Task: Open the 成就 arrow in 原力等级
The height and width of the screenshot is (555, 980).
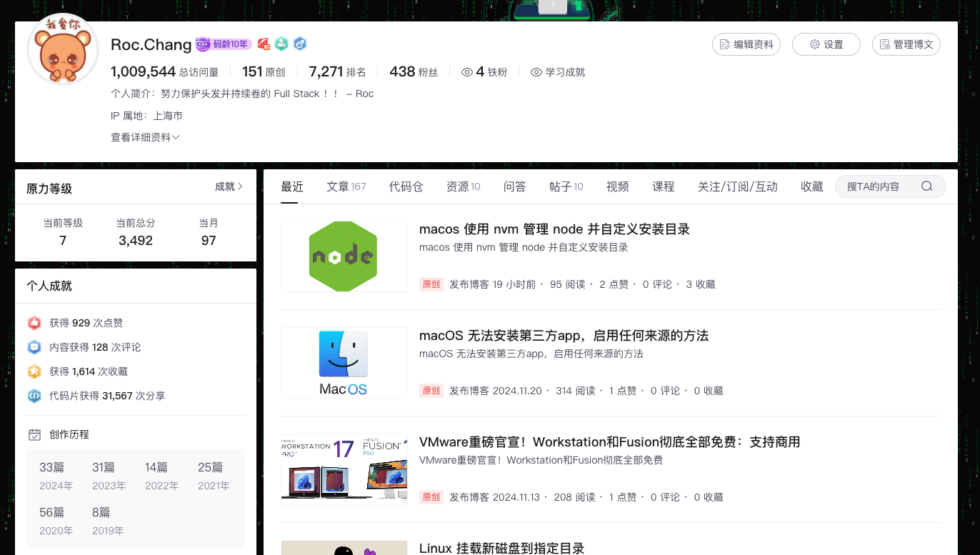Action: coord(229,186)
